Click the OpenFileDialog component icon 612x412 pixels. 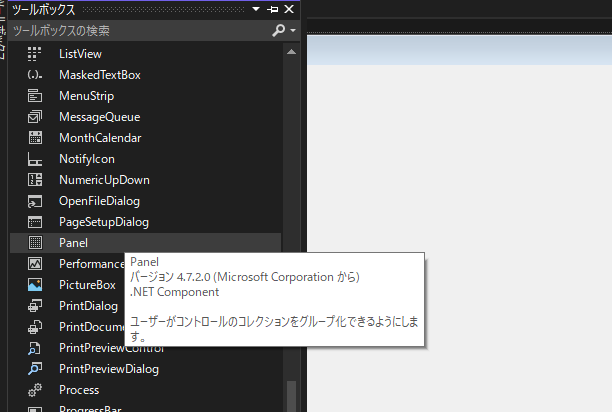click(x=35, y=201)
